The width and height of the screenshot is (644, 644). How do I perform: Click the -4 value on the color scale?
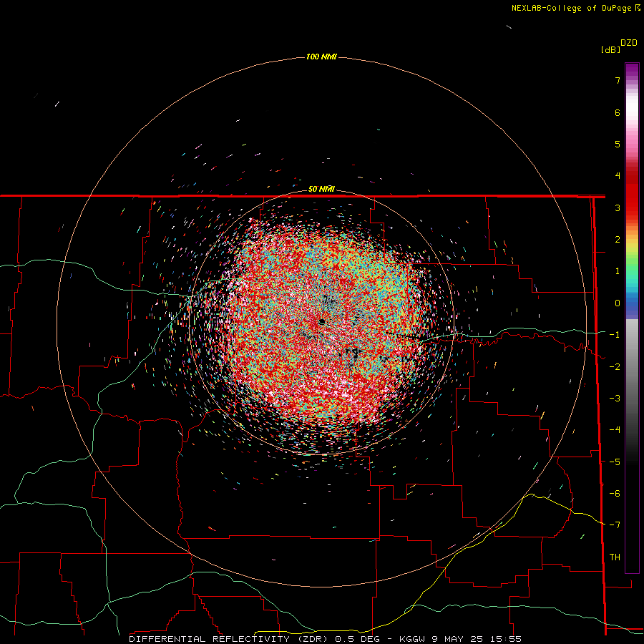click(615, 430)
